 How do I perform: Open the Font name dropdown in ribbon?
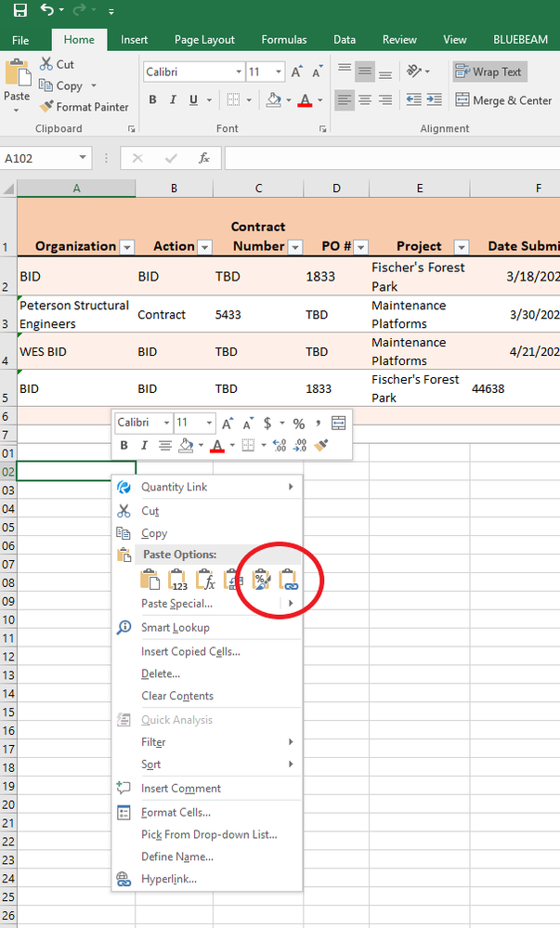point(239,72)
